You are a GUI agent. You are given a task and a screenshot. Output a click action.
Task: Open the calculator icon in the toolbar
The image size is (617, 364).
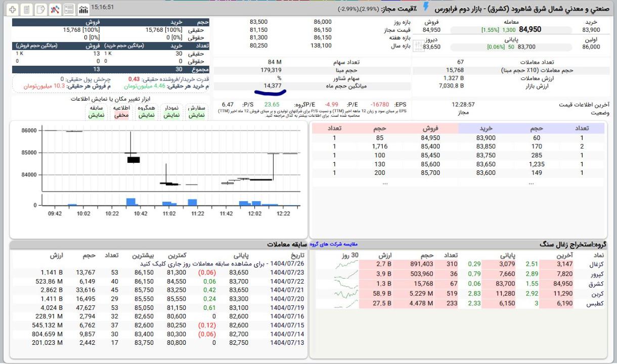tap(26, 9)
